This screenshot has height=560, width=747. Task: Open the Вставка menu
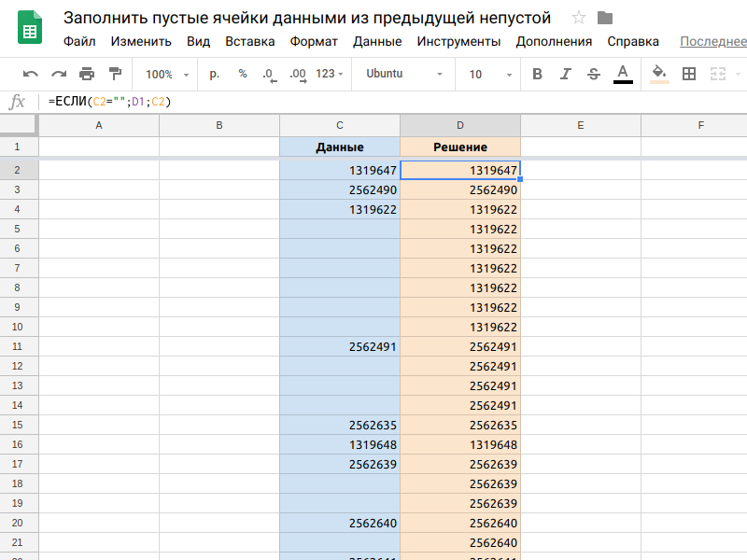pyautogui.click(x=249, y=41)
